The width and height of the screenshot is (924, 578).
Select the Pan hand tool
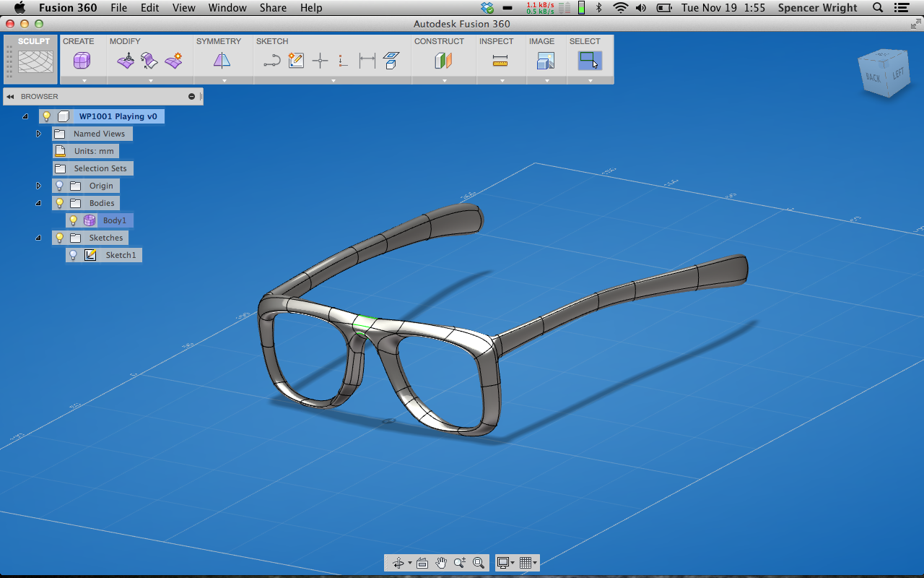click(441, 563)
